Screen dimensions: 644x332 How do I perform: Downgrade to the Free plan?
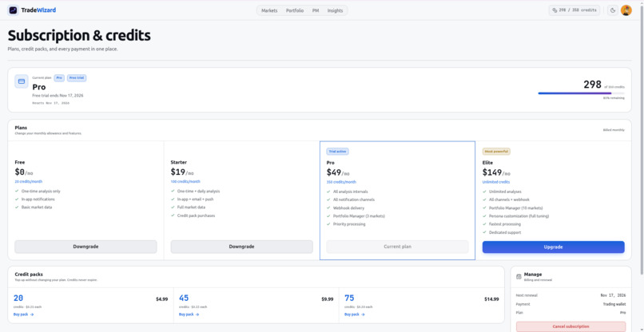tap(85, 247)
